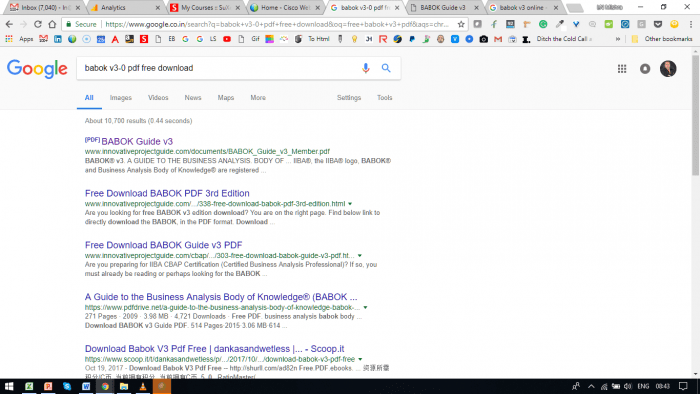Expand dropdown arrow beside pdfdrive.net result URL

365,307
